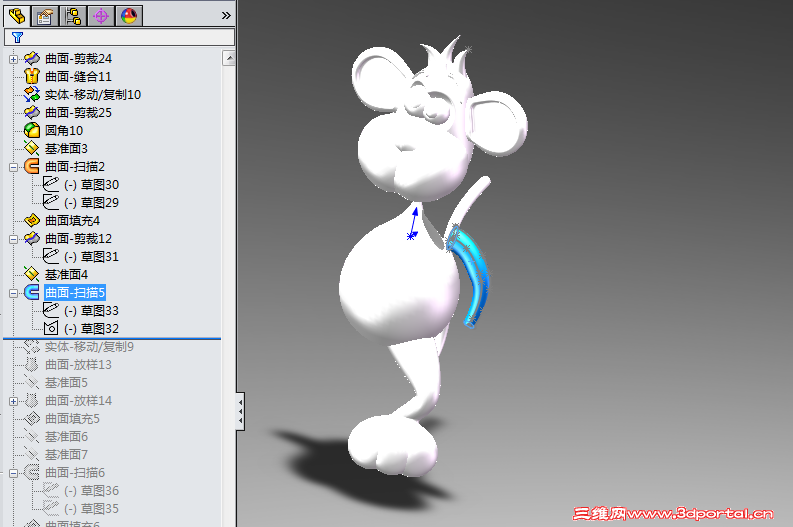Click the 基准面4 plane icon
This screenshot has width=793, height=527.
[x=31, y=274]
